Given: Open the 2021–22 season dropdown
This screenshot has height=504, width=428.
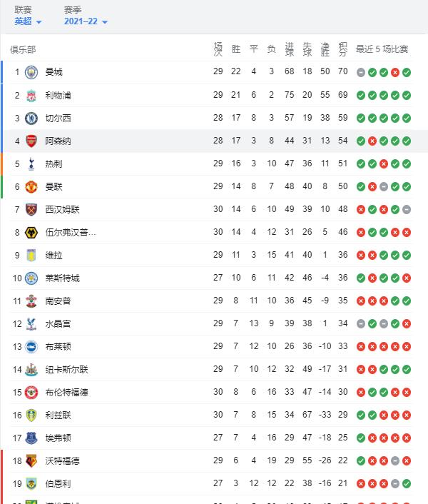Looking at the screenshot, I should click(86, 21).
